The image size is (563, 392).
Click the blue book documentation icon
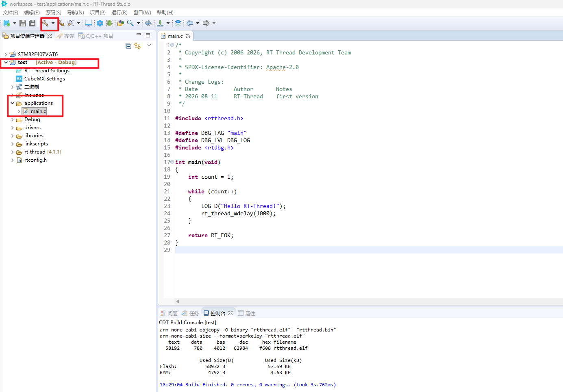[x=148, y=23]
